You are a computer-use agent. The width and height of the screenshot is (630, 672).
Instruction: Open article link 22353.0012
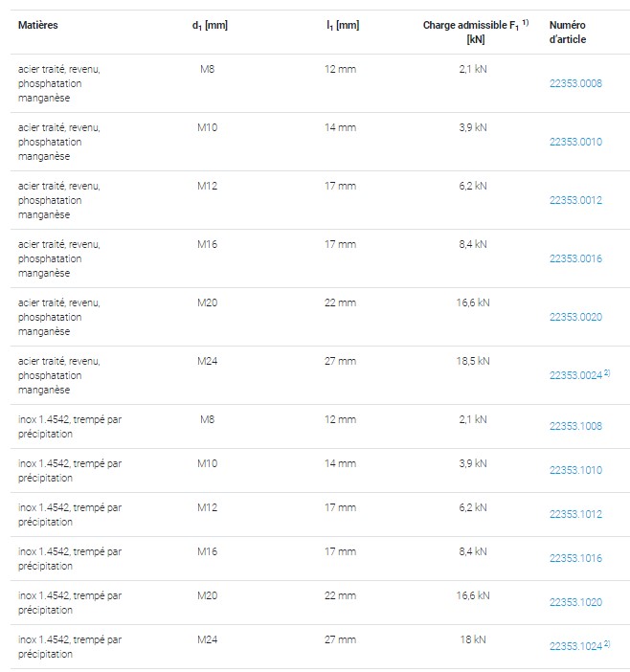click(575, 200)
